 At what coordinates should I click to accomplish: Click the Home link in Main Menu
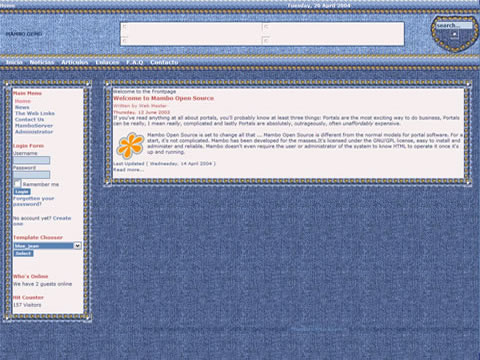(x=23, y=101)
